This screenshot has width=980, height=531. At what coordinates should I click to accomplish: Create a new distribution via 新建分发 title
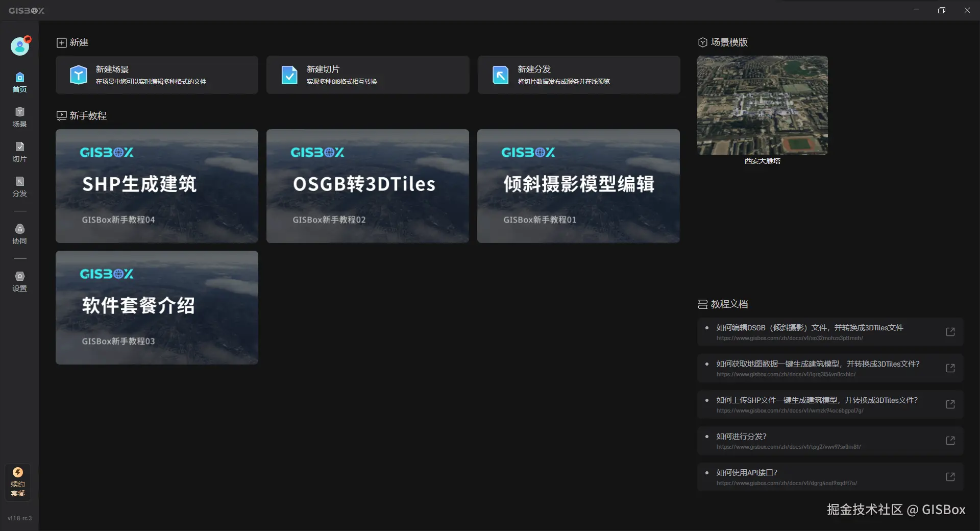[x=534, y=69]
